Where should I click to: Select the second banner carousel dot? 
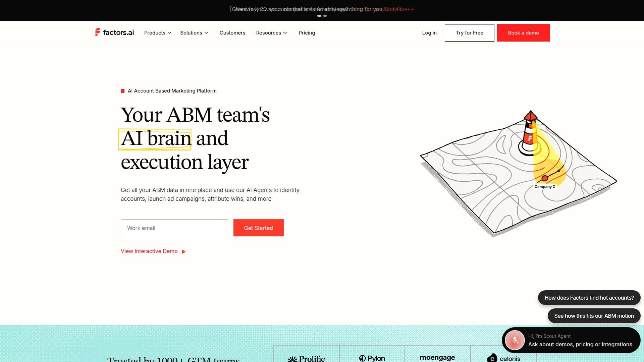click(325, 16)
